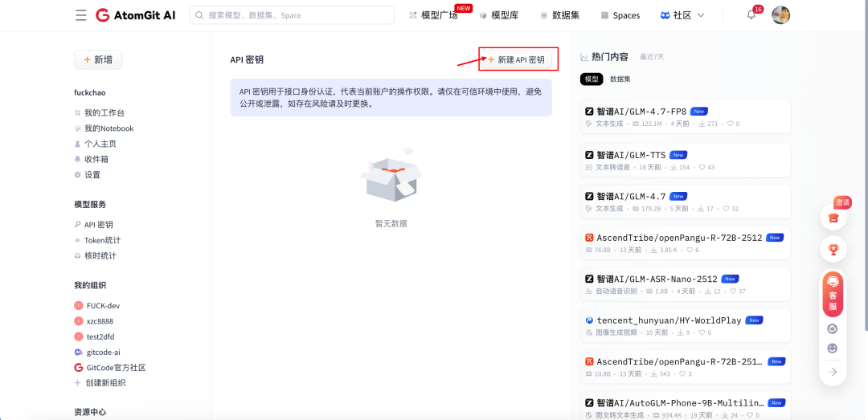
Task: Click the search magnifier icon
Action: [x=200, y=15]
